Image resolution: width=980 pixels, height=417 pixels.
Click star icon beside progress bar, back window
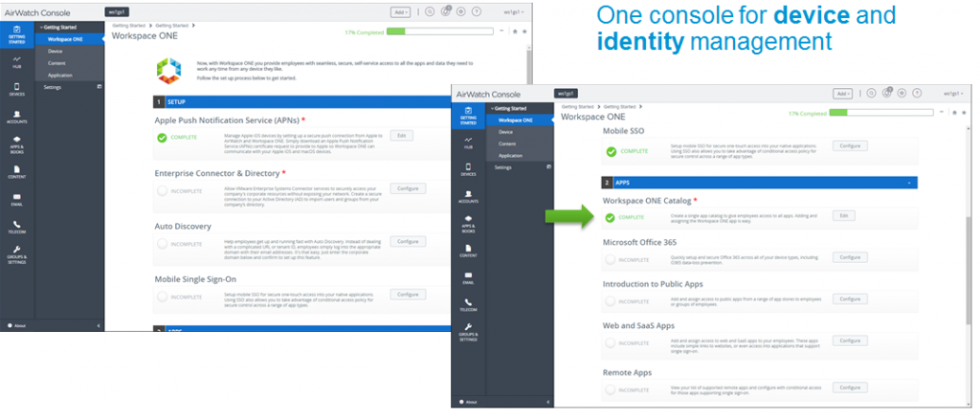click(x=525, y=31)
